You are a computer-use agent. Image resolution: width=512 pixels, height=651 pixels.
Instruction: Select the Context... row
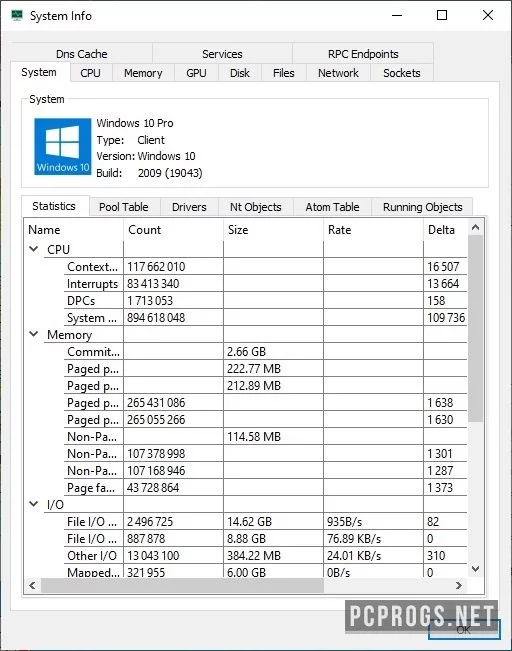(245, 266)
